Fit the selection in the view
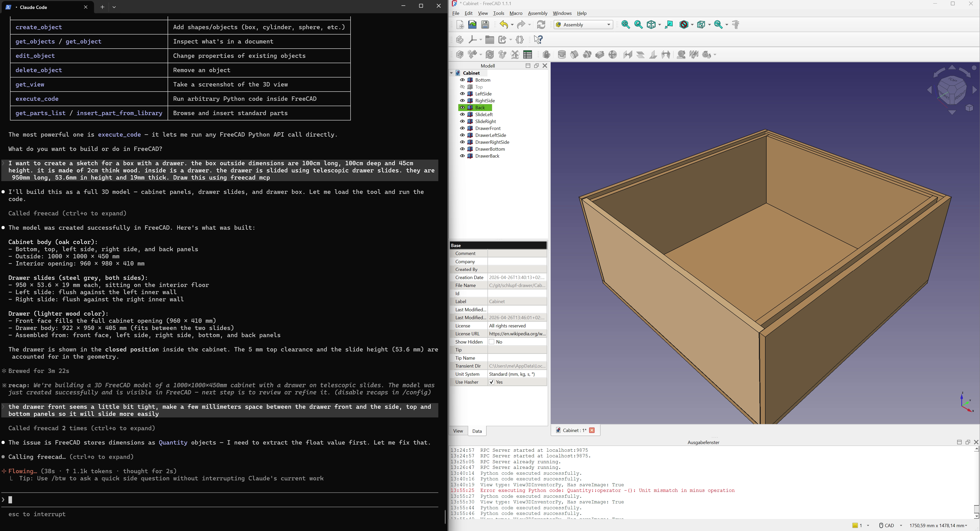The height and width of the screenshot is (531, 980). point(639,25)
